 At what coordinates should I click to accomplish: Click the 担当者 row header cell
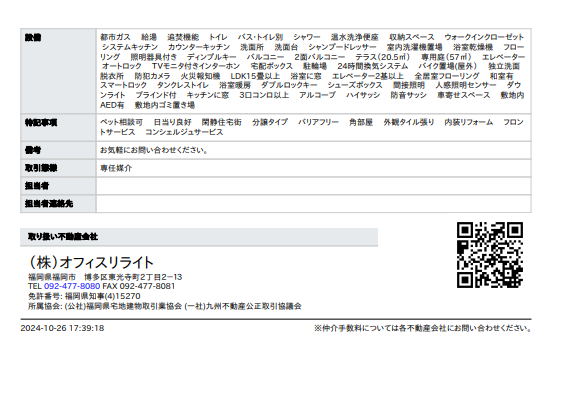point(58,186)
